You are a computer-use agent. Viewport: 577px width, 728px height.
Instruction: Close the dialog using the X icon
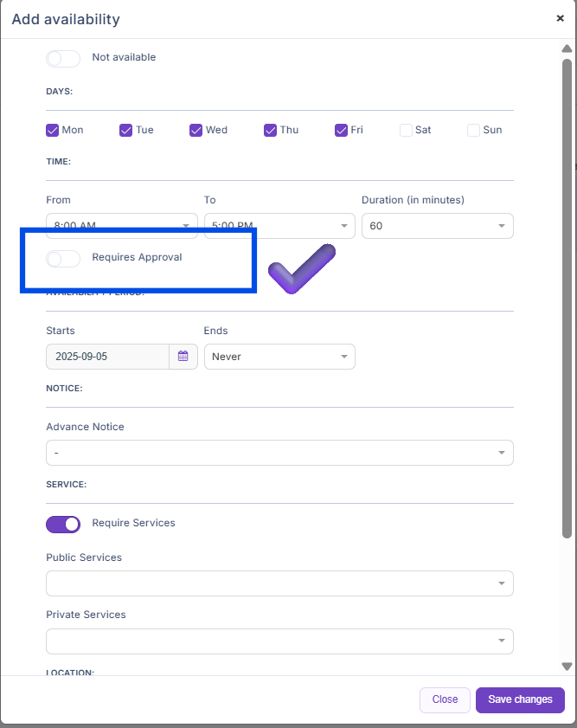[x=560, y=18]
